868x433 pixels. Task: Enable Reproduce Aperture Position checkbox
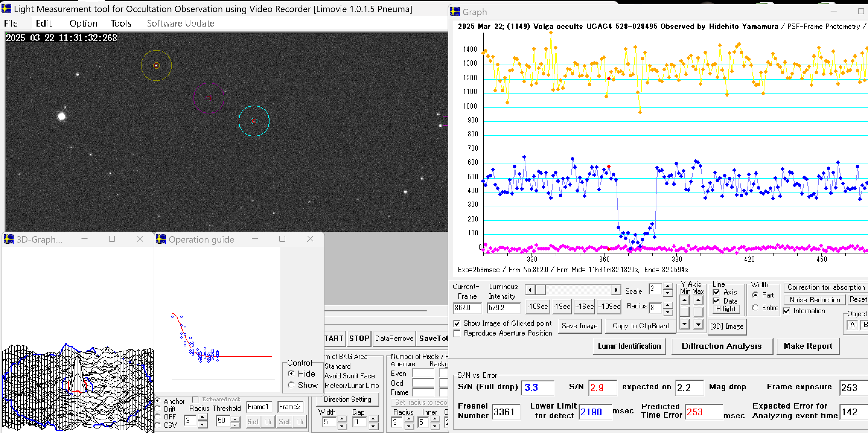(457, 333)
